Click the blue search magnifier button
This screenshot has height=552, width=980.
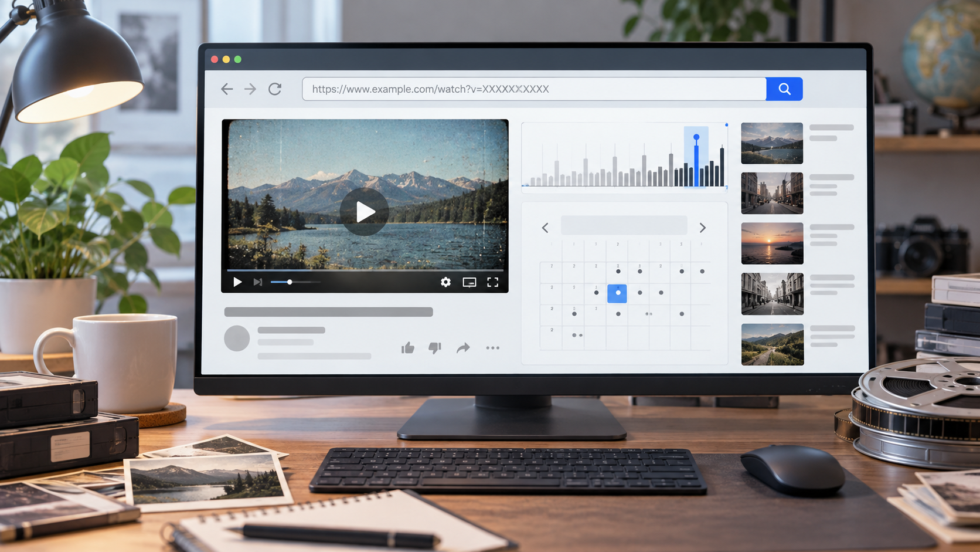tap(784, 89)
